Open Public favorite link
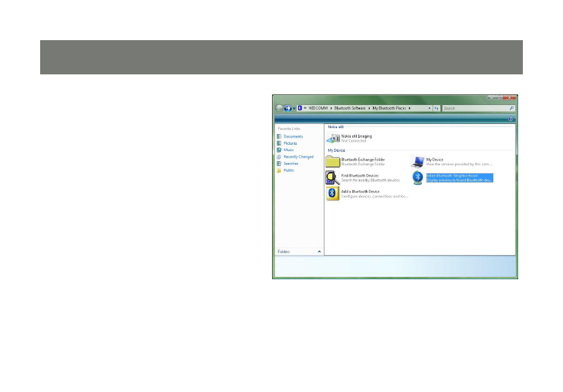Image resolution: width=563 pixels, height=392 pixels. (289, 171)
